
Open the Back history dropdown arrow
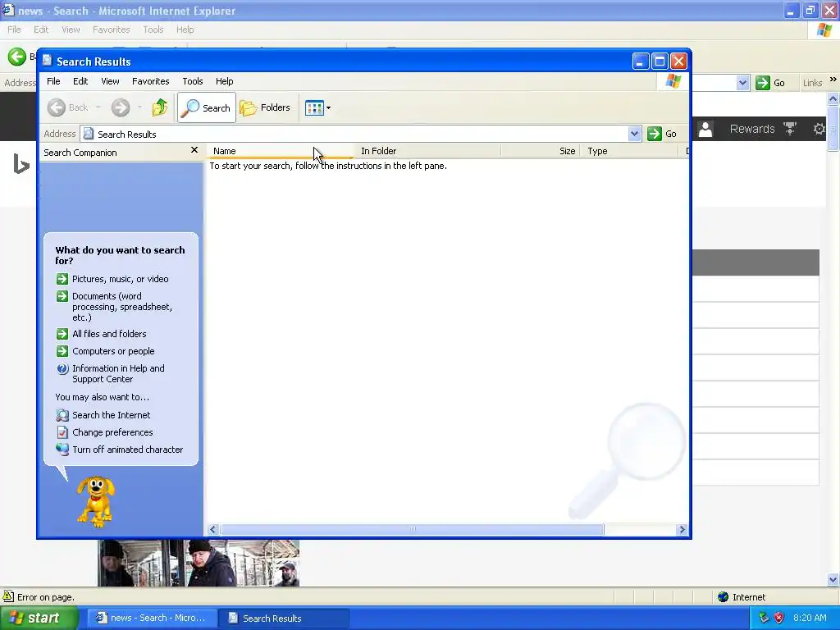click(x=98, y=107)
